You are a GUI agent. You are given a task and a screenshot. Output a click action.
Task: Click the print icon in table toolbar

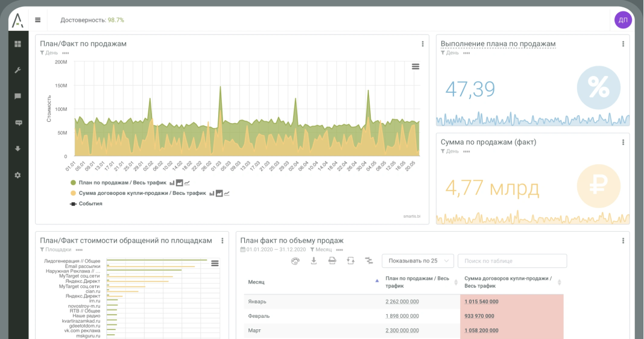[x=332, y=261]
